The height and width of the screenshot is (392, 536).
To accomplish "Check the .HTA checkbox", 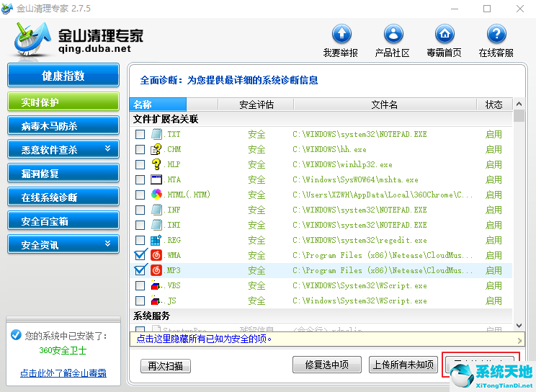I will click(140, 179).
